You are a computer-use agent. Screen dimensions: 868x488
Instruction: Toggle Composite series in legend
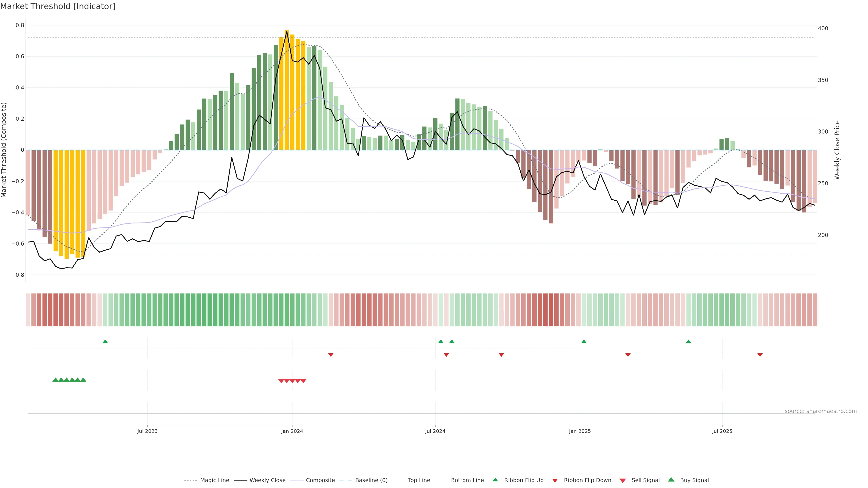coord(320,480)
